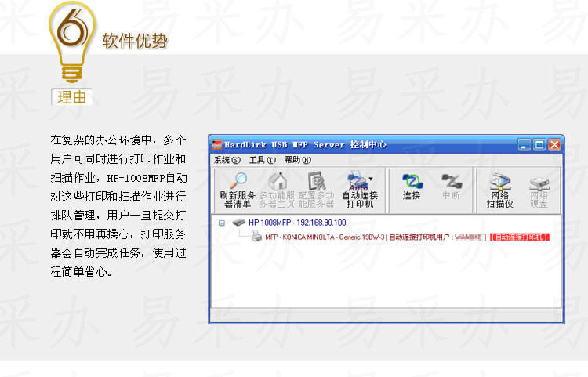Minimize the HardLink control center window
588x377 pixels.
pos(524,145)
